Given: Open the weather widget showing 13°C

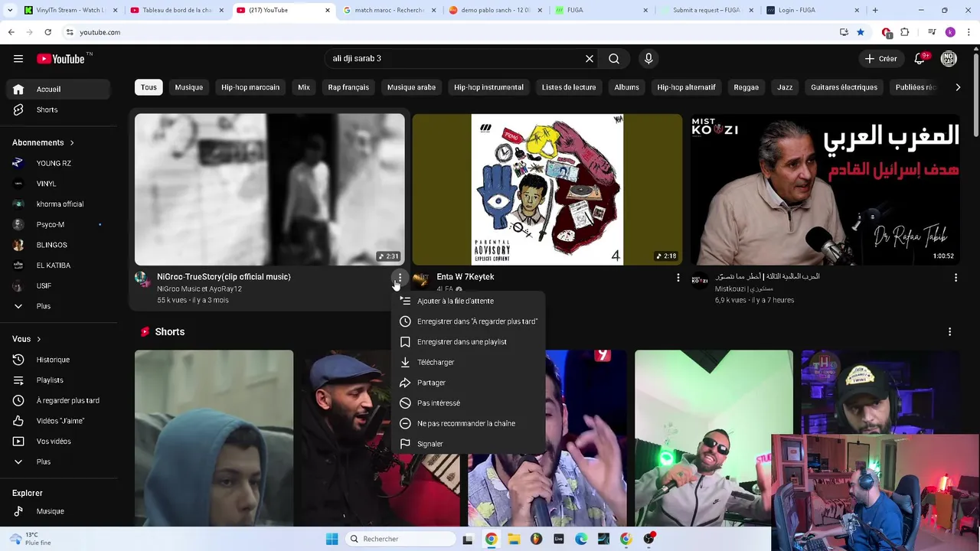Looking at the screenshot, I should tap(31, 539).
